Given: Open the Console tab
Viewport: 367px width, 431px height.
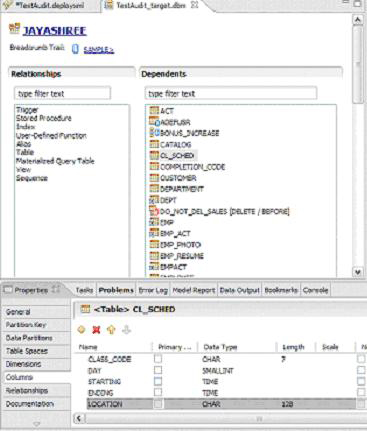Looking at the screenshot, I should click(315, 290).
